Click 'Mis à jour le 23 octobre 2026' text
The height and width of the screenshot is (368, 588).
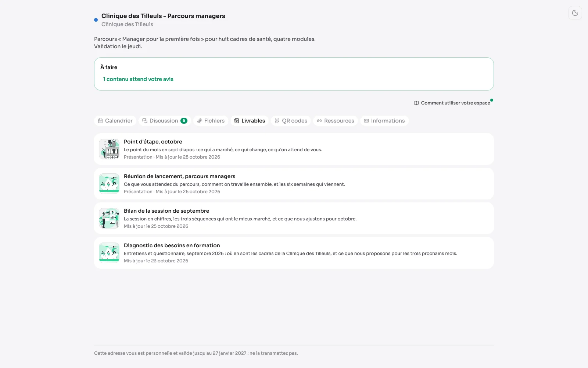click(x=156, y=261)
